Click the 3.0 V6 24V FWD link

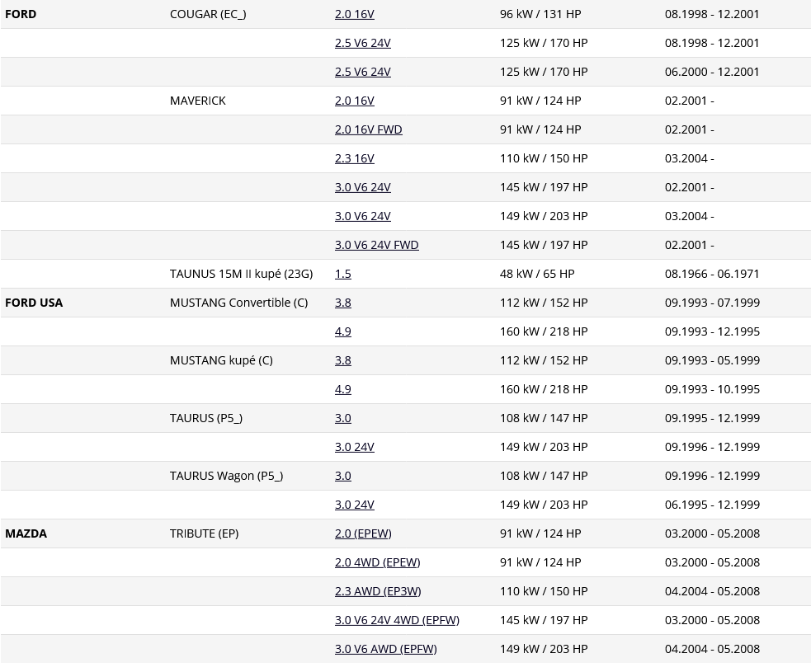[376, 245]
